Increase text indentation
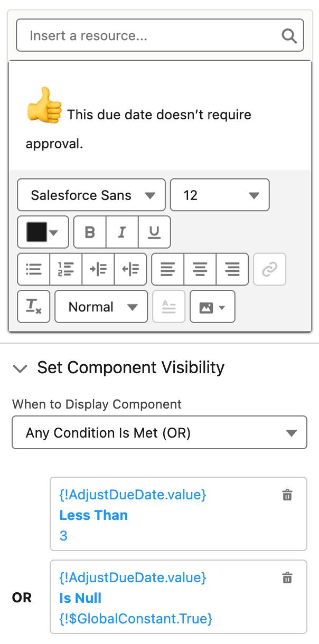Screen dimensions: 319x644 point(99,269)
